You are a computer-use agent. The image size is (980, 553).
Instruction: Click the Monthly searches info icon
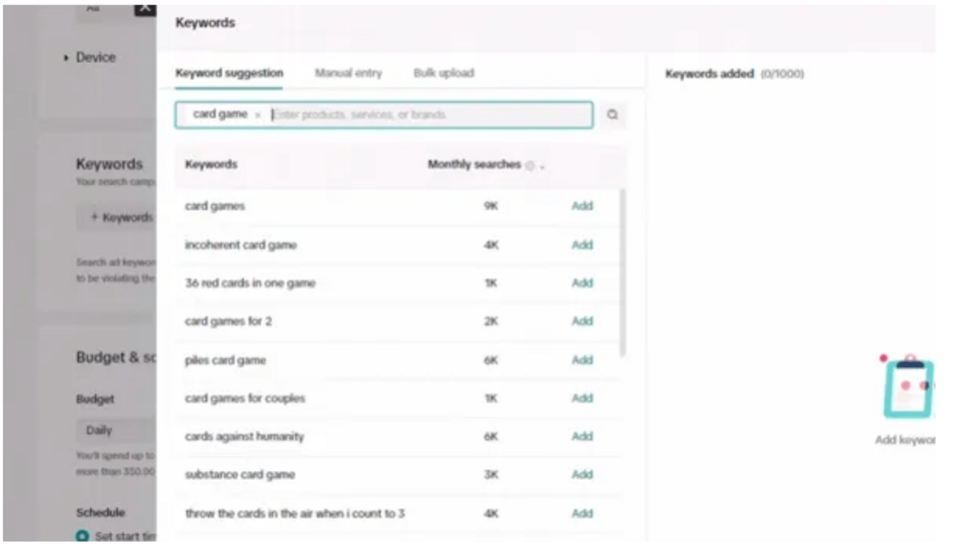click(x=529, y=165)
